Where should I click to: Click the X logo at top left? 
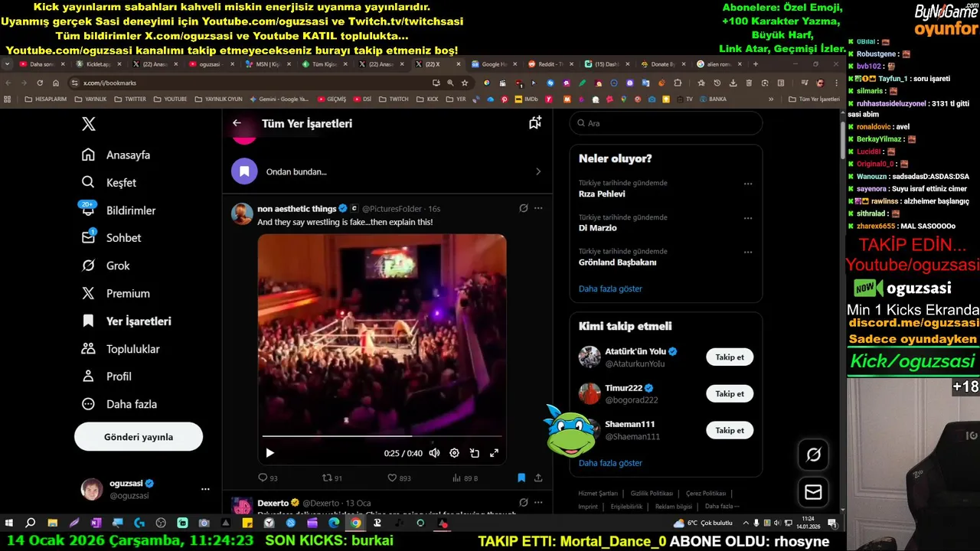[x=89, y=124]
